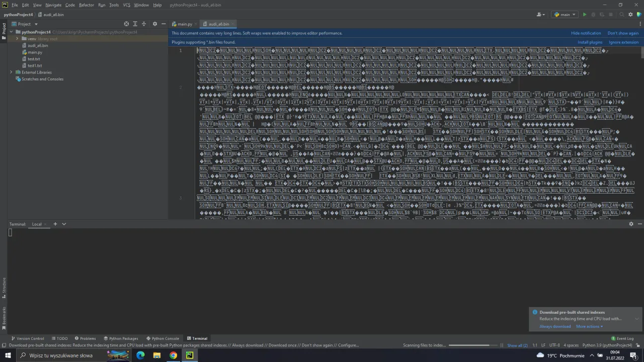Hide the Project tool window
644x362 pixels.
pos(164,24)
